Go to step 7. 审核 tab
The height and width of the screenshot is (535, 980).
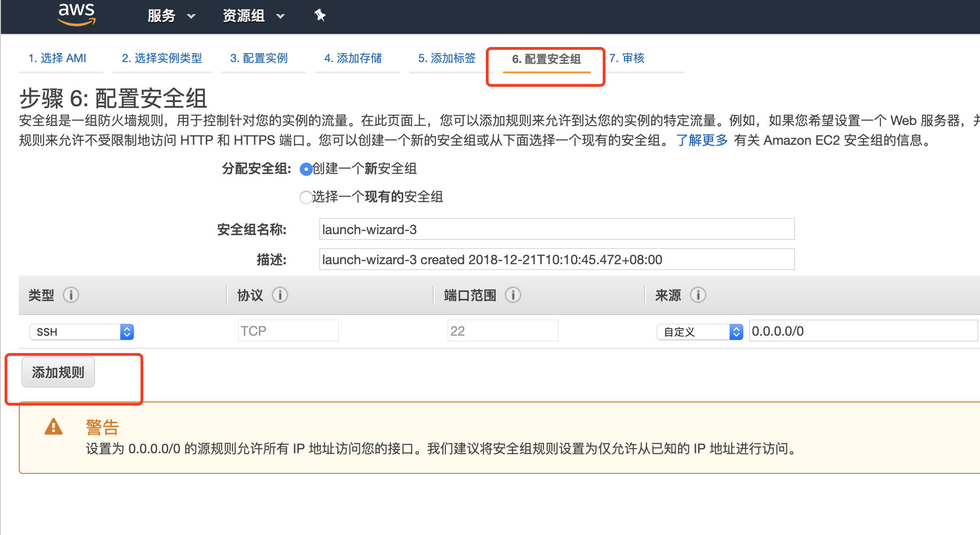[x=627, y=58]
